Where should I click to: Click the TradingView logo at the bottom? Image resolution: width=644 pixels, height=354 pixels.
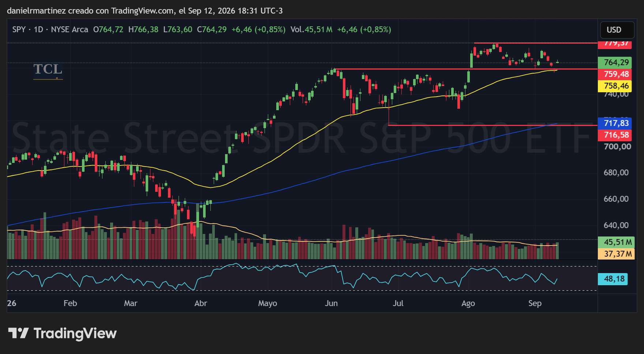[62, 333]
